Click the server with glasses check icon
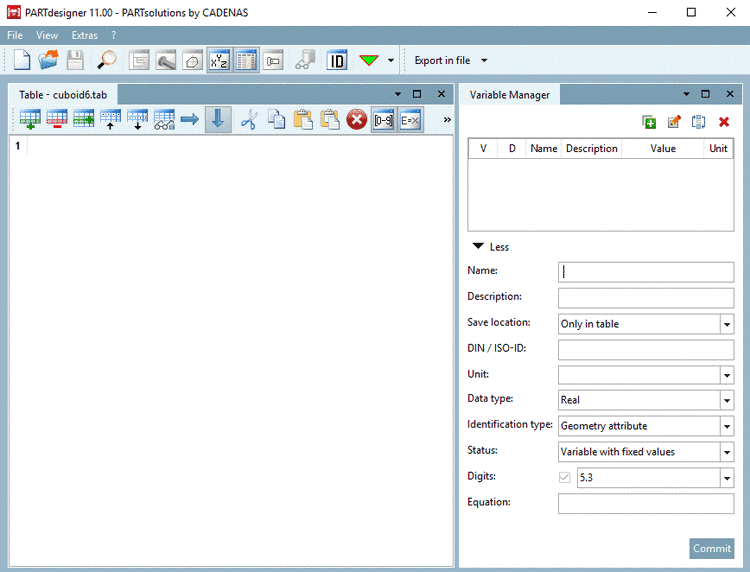 click(305, 60)
